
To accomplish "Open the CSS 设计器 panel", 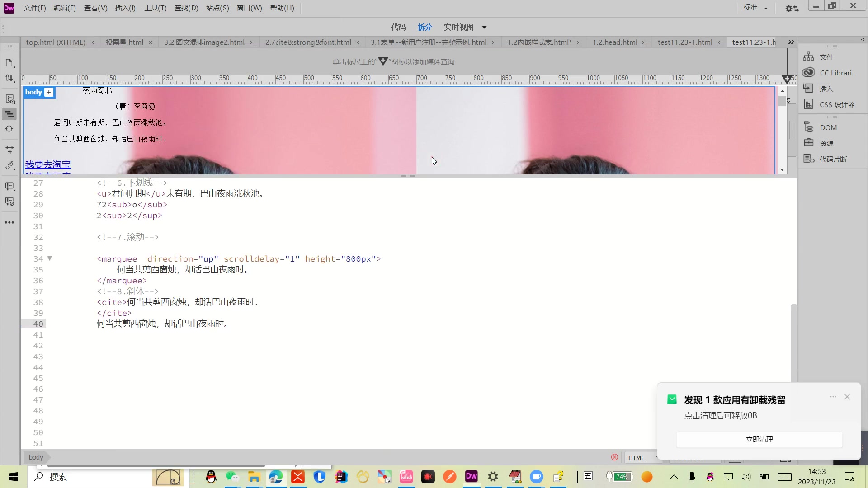I will (837, 104).
